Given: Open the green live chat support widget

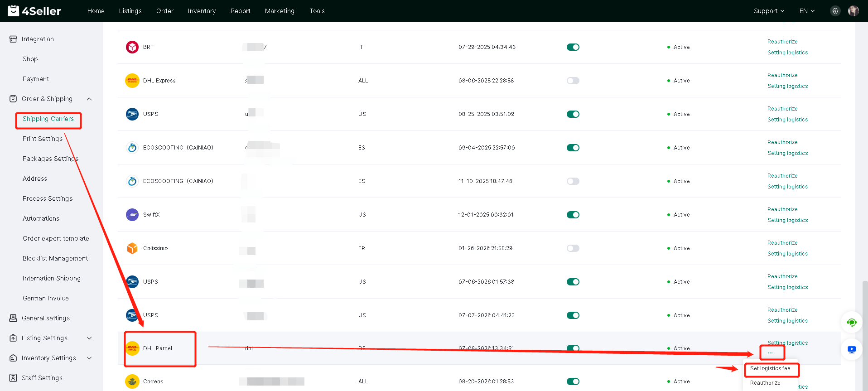Looking at the screenshot, I should [852, 323].
